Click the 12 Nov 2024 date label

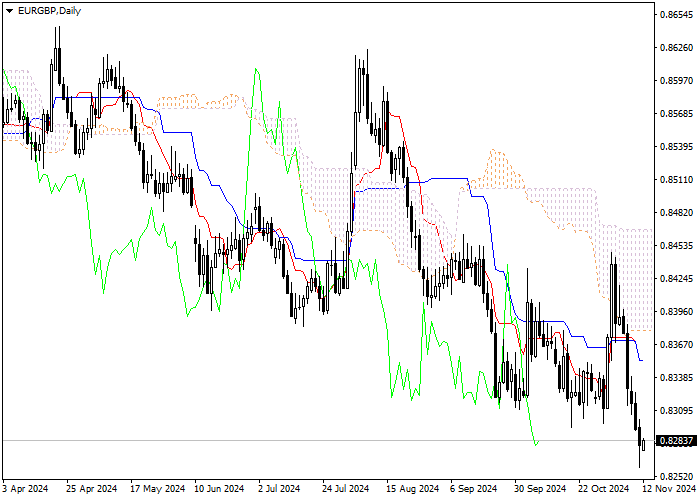click(670, 489)
